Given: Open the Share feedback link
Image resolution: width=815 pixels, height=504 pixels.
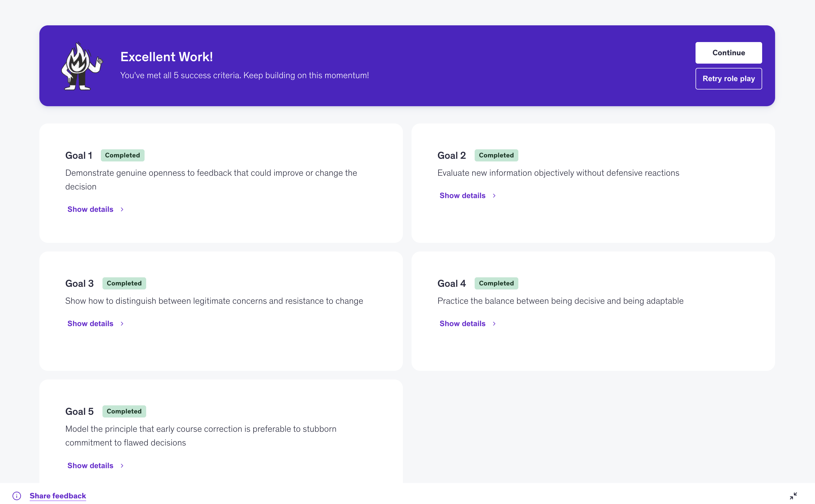Looking at the screenshot, I should (x=58, y=496).
